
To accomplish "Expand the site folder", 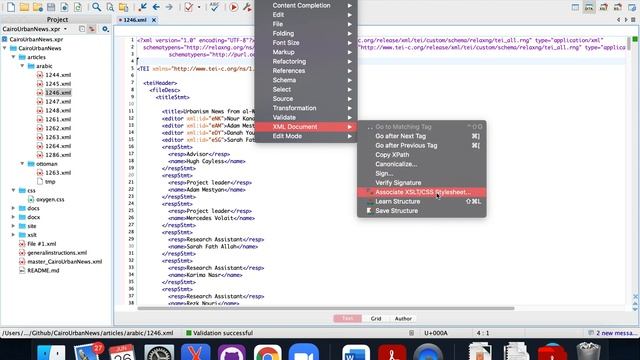I will click(x=13, y=226).
